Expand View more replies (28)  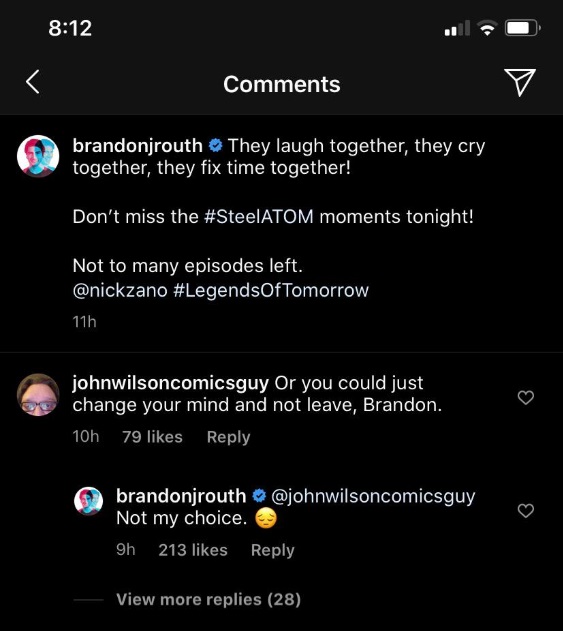click(x=208, y=600)
